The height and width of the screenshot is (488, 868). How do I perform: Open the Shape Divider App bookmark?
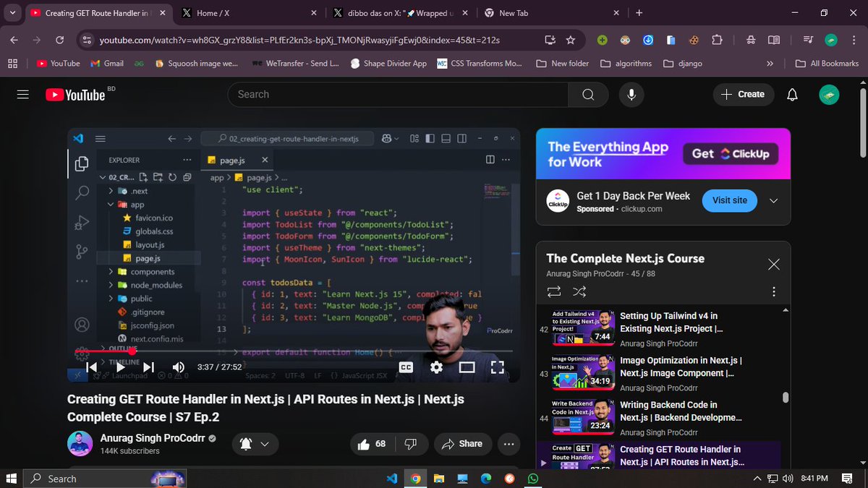[x=388, y=64]
